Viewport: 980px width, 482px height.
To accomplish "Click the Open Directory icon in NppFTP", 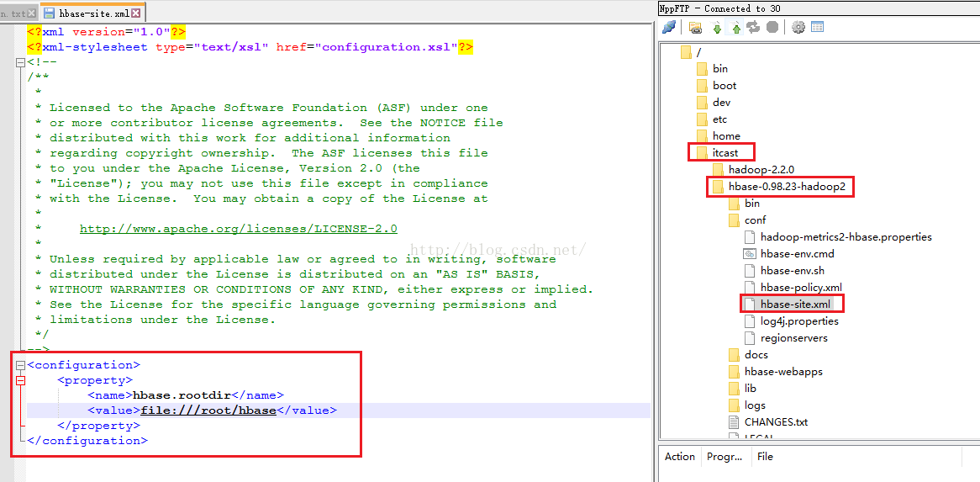I will click(x=695, y=27).
